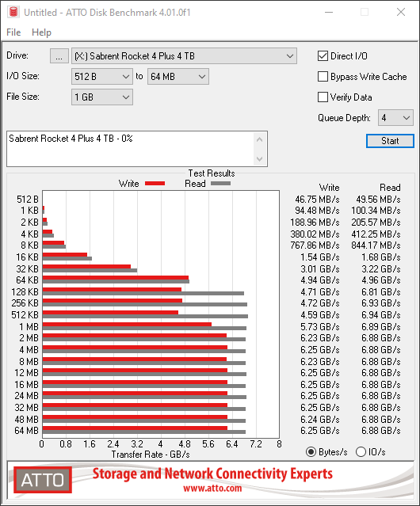Open the File Size dropdown showing 1 GB
420x506 pixels.
[101, 97]
